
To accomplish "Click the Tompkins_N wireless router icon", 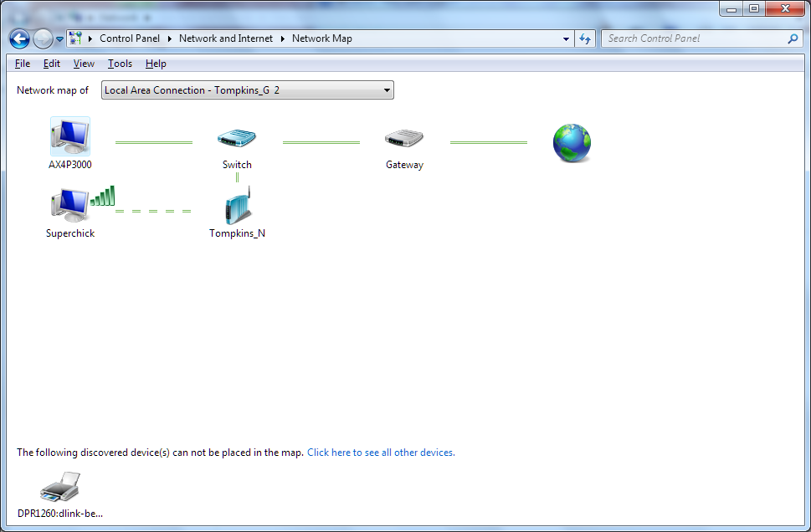I will [238, 207].
